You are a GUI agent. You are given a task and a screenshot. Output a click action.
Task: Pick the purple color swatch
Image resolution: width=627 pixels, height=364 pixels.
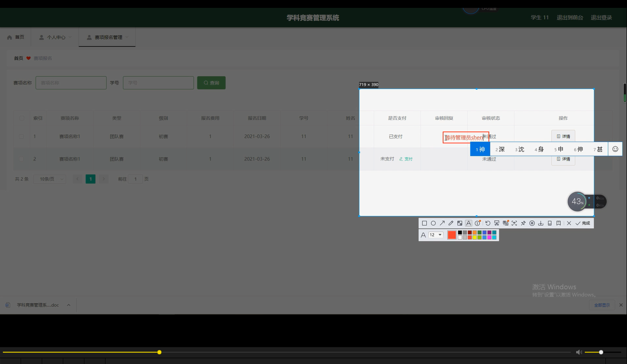489,232
